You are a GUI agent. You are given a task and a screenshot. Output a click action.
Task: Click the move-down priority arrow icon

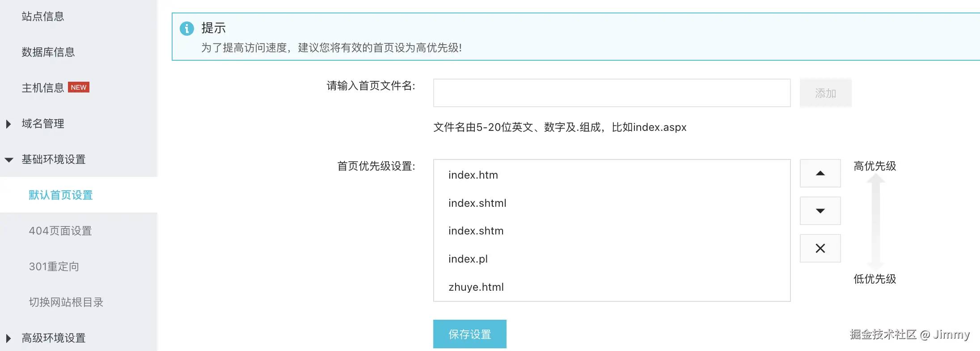tap(820, 211)
